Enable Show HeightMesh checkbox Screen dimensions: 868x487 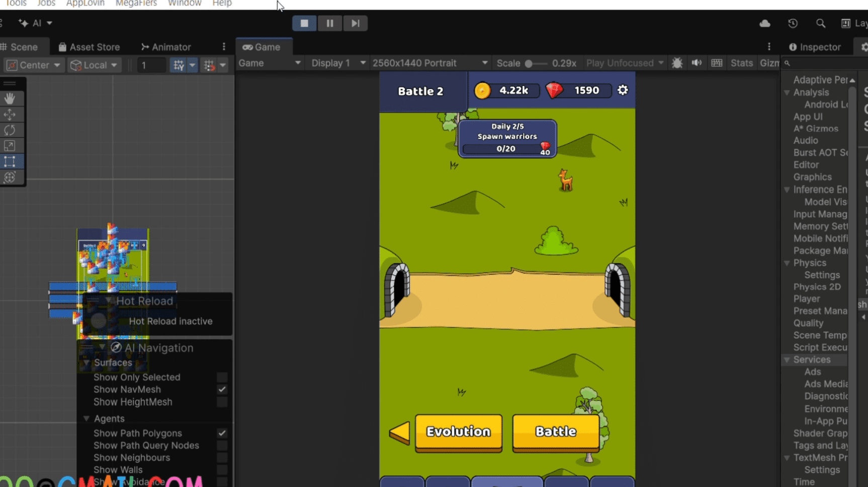point(222,402)
